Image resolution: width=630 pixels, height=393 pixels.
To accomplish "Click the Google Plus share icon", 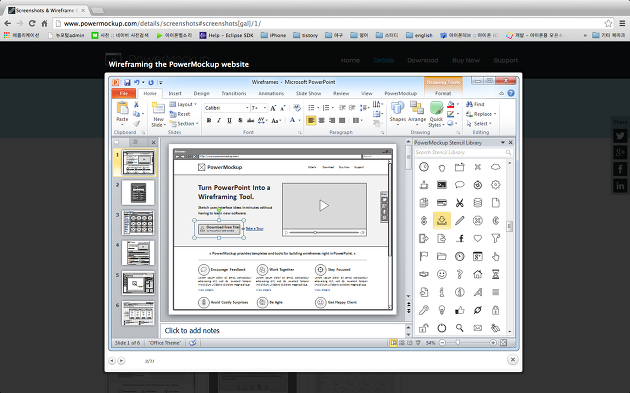I will click(x=620, y=152).
